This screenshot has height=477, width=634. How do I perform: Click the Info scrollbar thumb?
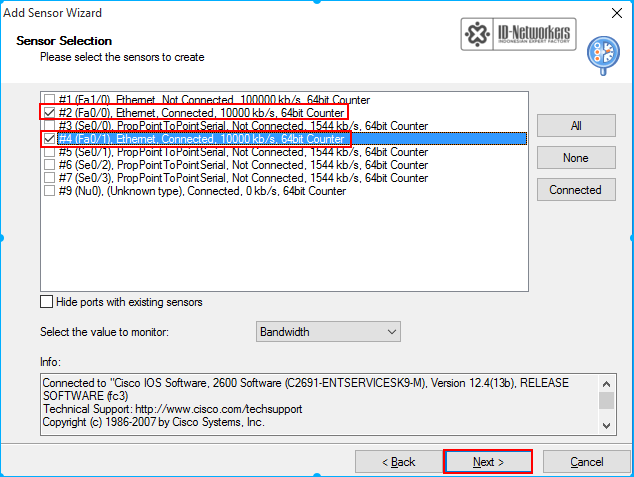[x=607, y=400]
